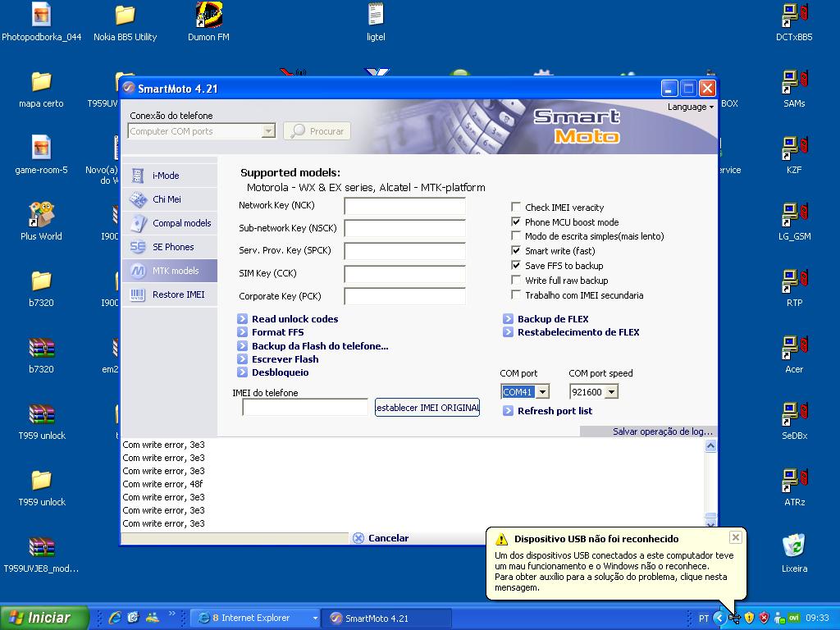Screen dimensions: 840x630
Task: Select the SeDBx desktop shortcut
Action: click(x=794, y=421)
